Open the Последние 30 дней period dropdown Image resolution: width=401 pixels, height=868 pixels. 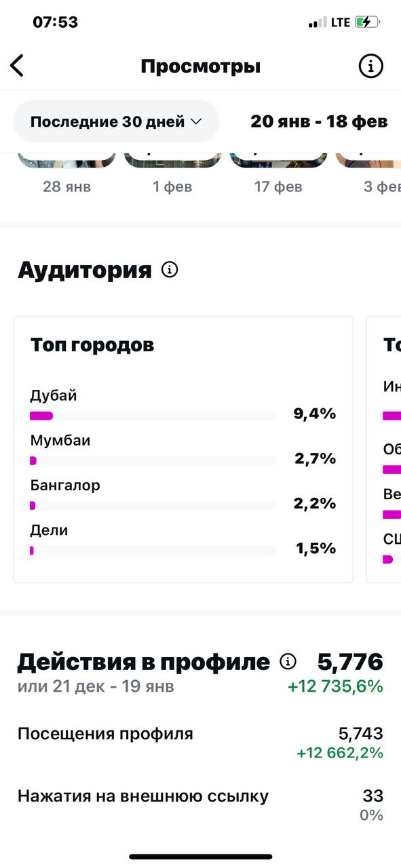[115, 121]
